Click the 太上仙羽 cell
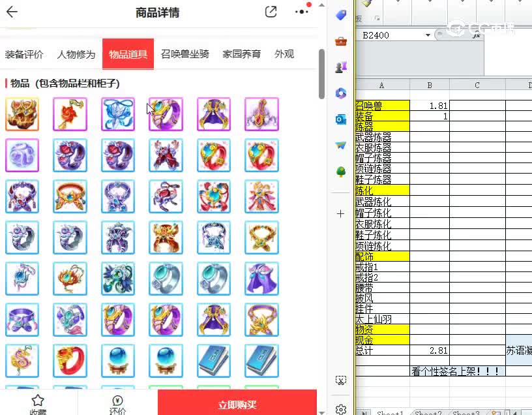The height and width of the screenshot is (415, 532). point(382,319)
